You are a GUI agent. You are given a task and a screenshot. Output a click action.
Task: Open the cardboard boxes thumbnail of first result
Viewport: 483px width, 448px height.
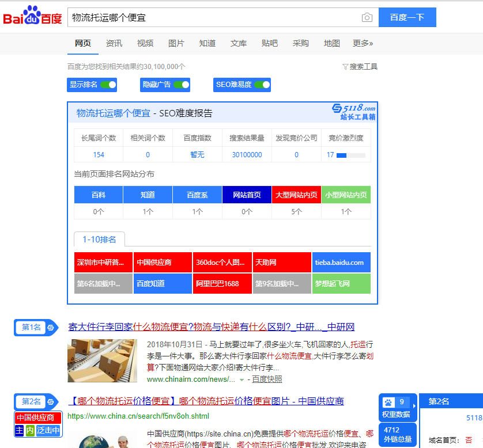pos(102,360)
